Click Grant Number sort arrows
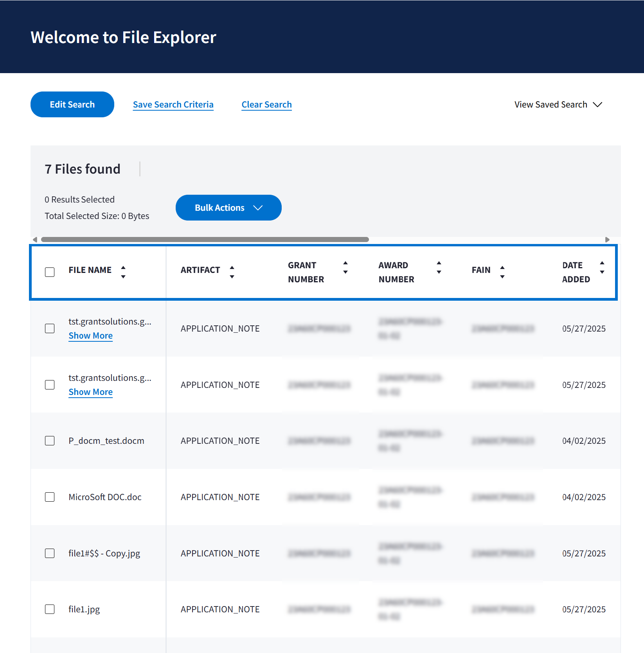Viewport: 644px width, 653px height. click(x=345, y=267)
